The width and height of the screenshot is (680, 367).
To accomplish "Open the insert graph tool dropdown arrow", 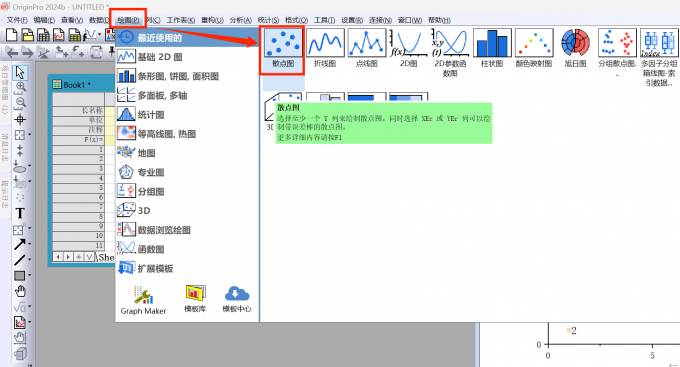I will [x=29, y=322].
